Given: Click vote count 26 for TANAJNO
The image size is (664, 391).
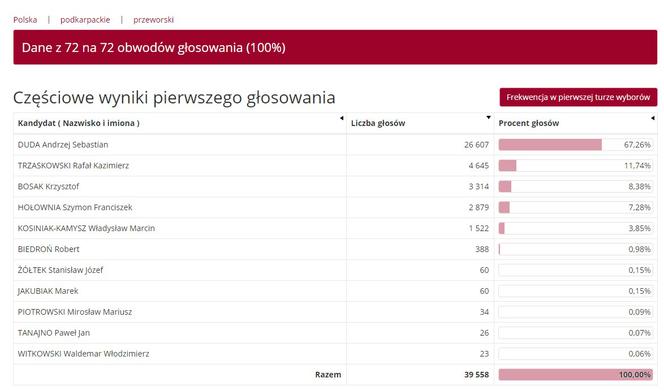Looking at the screenshot, I should [x=484, y=333].
